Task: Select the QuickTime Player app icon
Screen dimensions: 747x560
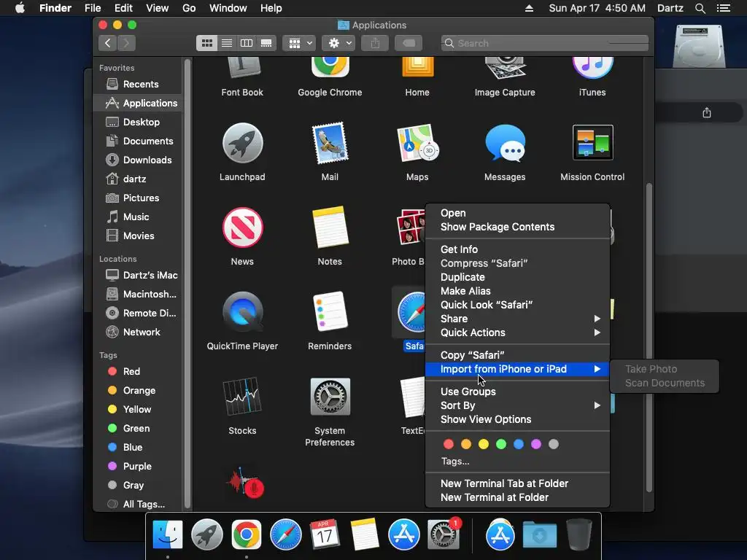Action: point(242,312)
